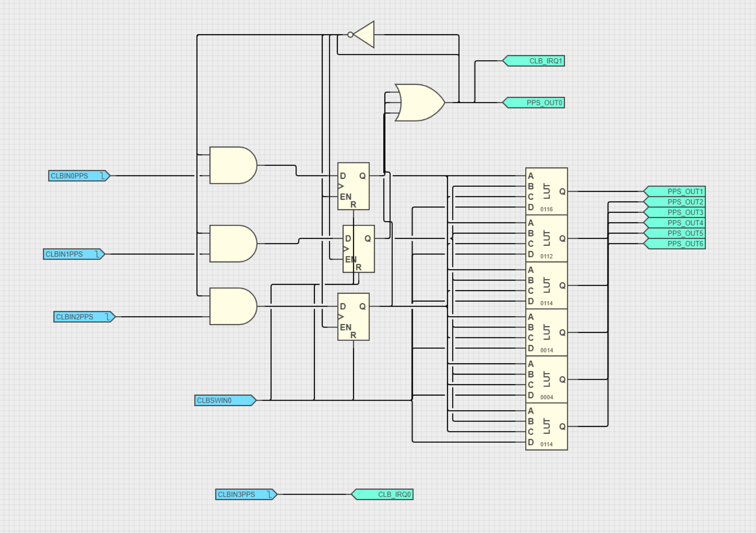This screenshot has height=533, width=756.
Task: Click the CLBSWIN0 input port
Action: click(225, 400)
